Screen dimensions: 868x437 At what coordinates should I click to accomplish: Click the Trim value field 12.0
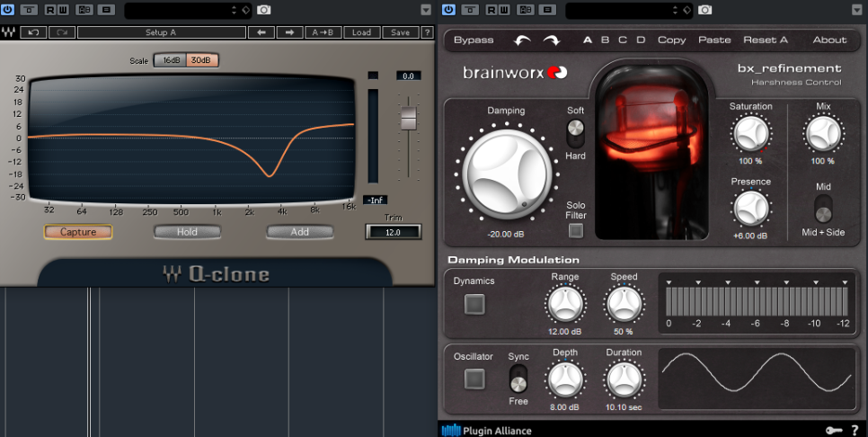pos(393,232)
